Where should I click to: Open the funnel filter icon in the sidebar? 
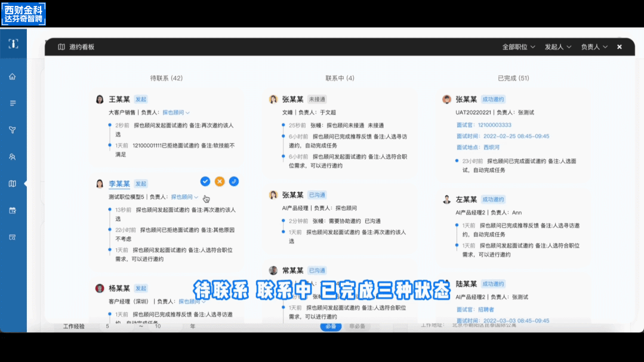13,129
